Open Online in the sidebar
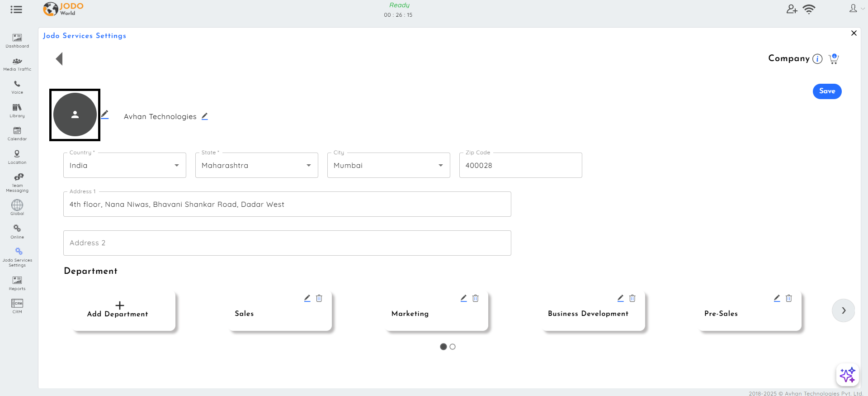Viewport: 868px width, 396px height. pos(17,232)
